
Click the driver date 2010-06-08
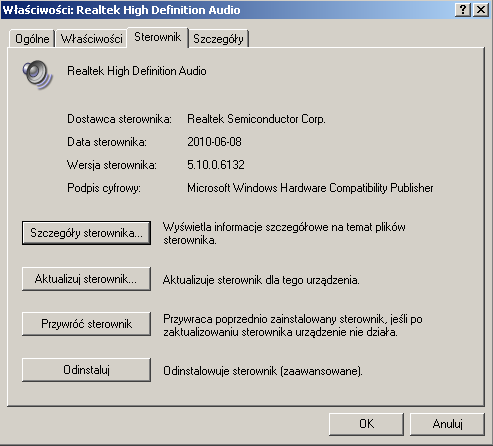pos(214,142)
